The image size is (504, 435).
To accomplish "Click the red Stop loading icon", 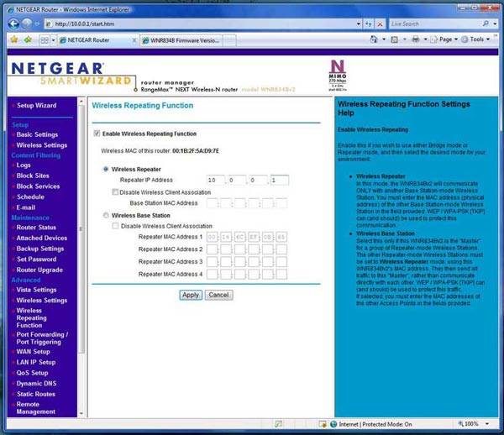I will tap(380, 24).
